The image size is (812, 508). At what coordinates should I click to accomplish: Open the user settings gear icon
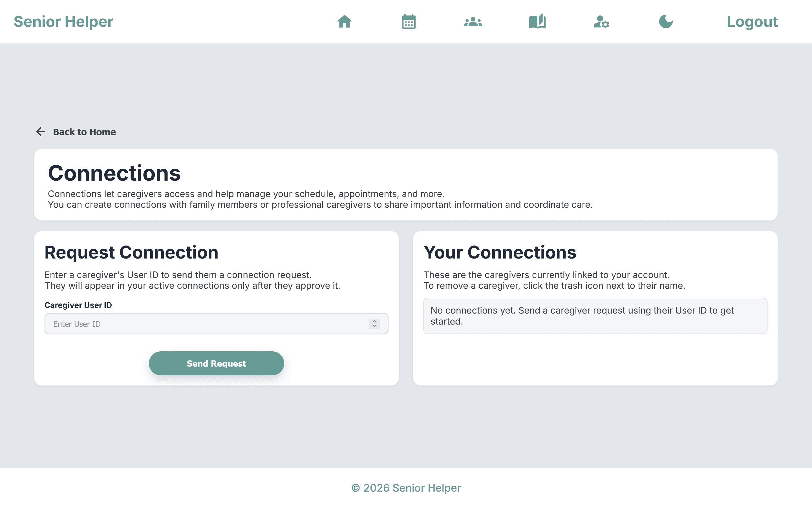(601, 21)
